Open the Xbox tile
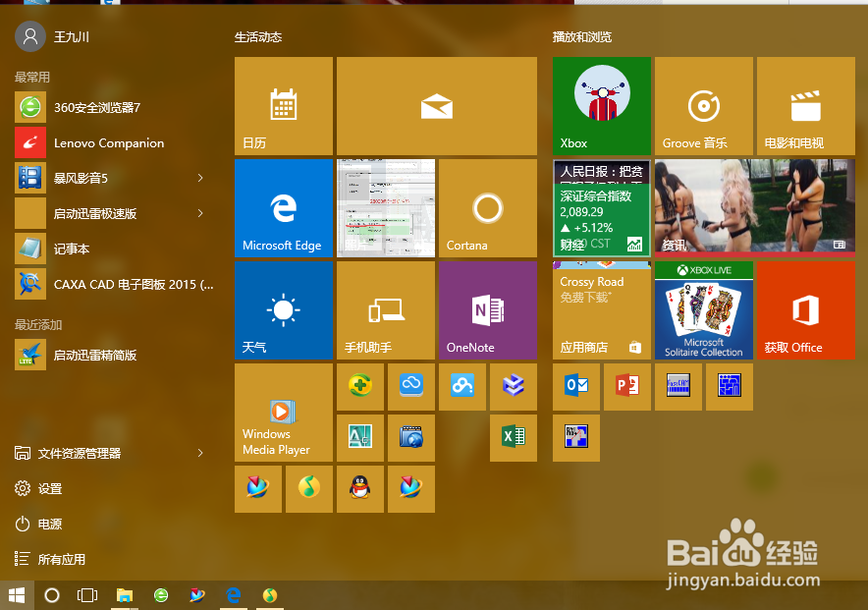Screen dimensions: 868x610 [602, 106]
